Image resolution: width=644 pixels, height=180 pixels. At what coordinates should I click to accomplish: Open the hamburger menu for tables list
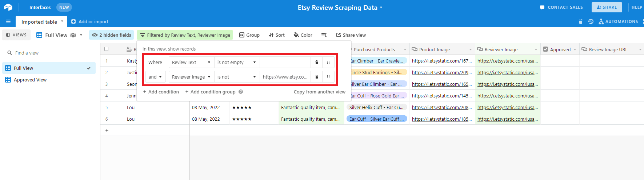coord(8,22)
